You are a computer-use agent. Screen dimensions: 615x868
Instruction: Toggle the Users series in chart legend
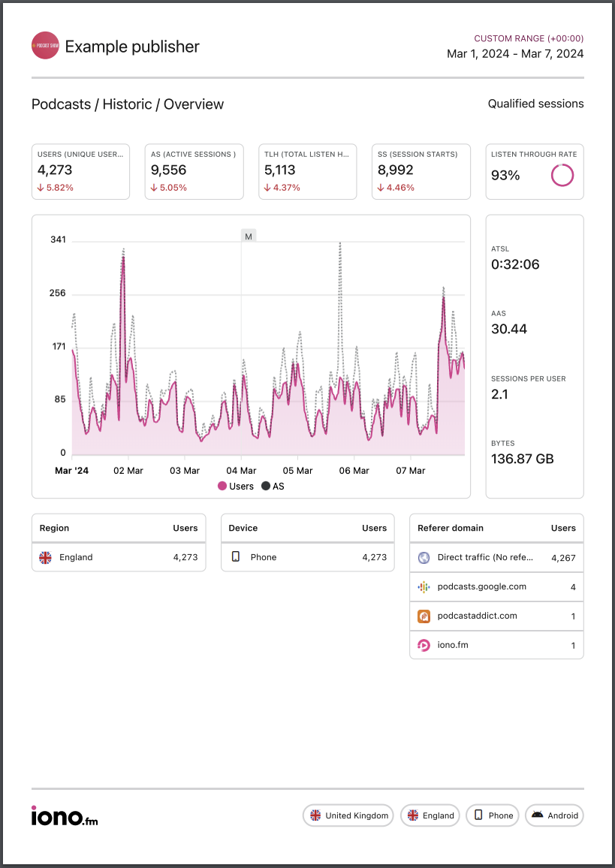tap(236, 487)
